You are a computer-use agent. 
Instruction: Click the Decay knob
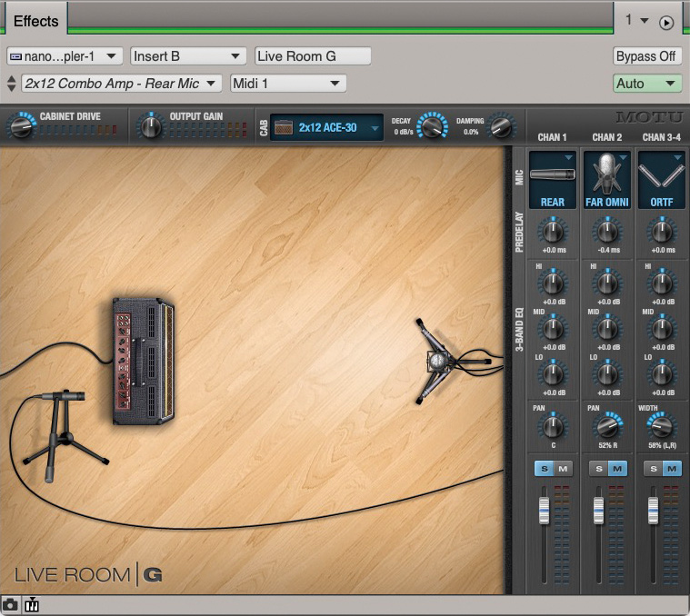(x=432, y=125)
